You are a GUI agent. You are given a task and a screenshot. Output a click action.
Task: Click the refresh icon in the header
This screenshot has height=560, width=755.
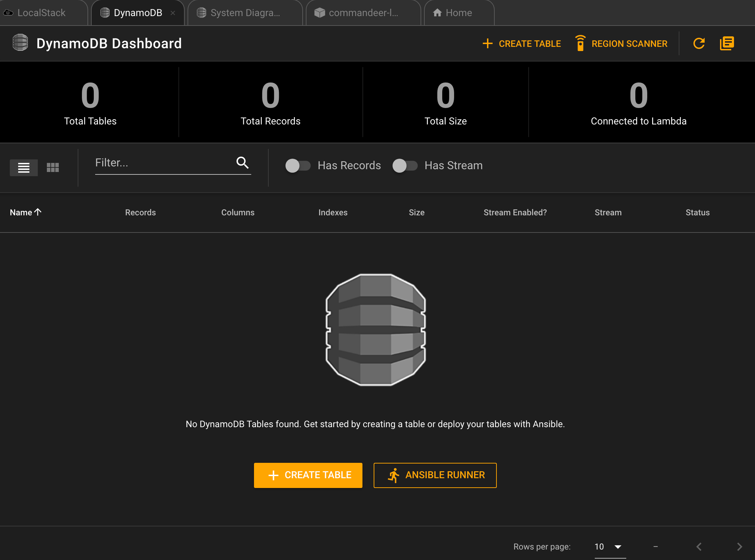[699, 43]
